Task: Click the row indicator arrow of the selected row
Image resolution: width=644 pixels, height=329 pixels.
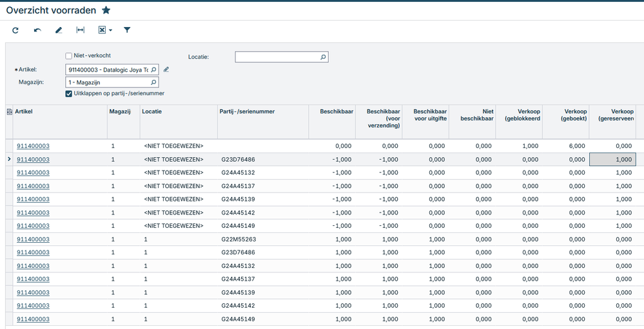Action: click(x=10, y=159)
